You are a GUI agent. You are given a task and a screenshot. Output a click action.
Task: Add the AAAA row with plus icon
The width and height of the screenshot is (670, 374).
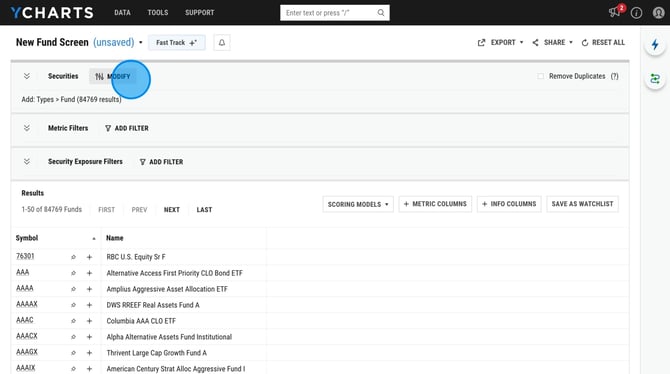click(x=89, y=289)
